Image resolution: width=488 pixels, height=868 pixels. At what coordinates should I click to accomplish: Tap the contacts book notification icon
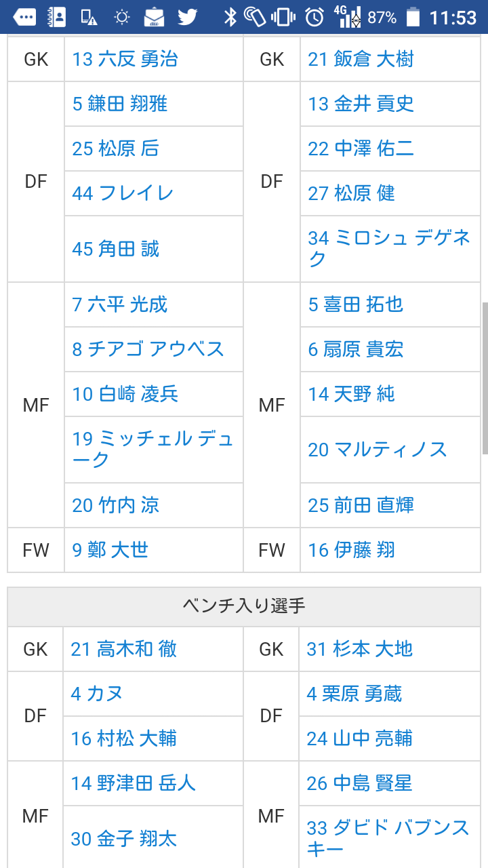coord(57,17)
